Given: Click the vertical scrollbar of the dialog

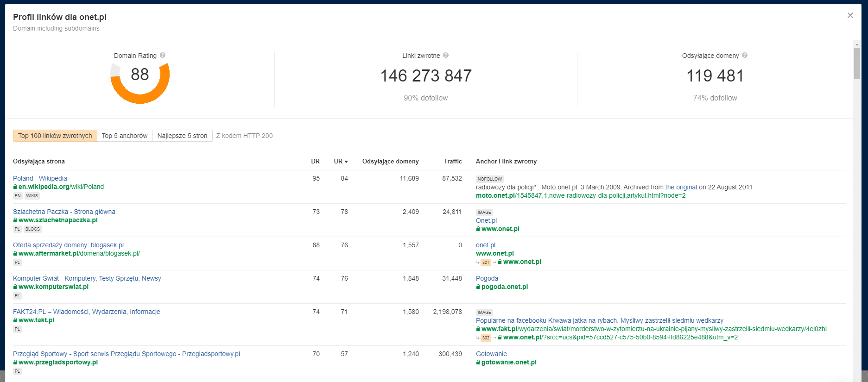Looking at the screenshot, I should pos(857,63).
